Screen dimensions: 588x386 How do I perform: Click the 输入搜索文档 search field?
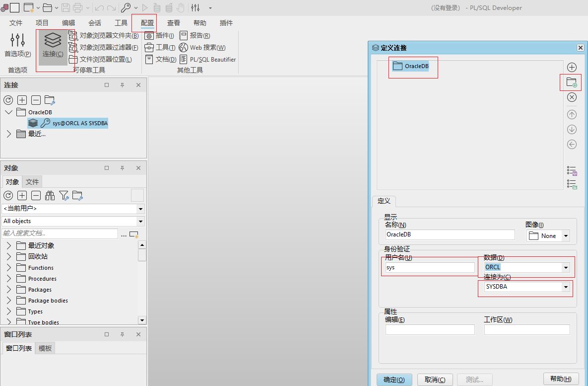[x=60, y=233]
